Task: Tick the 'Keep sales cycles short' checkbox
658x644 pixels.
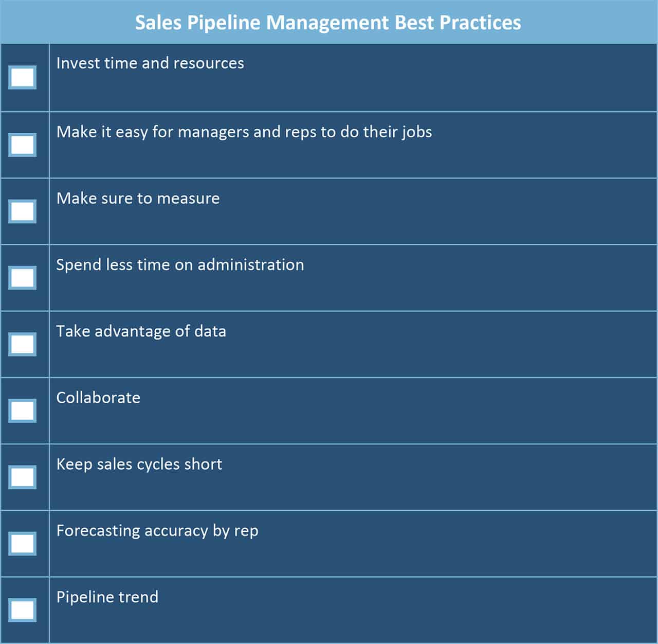Action: pos(23,477)
